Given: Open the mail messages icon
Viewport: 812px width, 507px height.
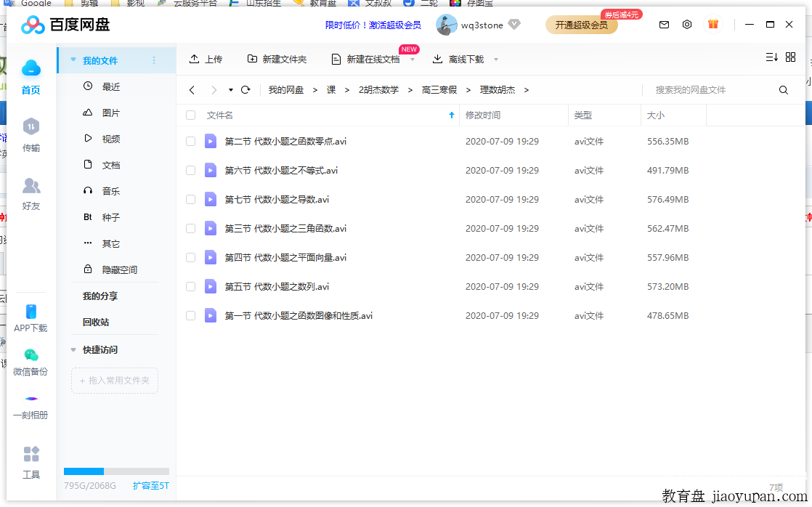Looking at the screenshot, I should 664,25.
